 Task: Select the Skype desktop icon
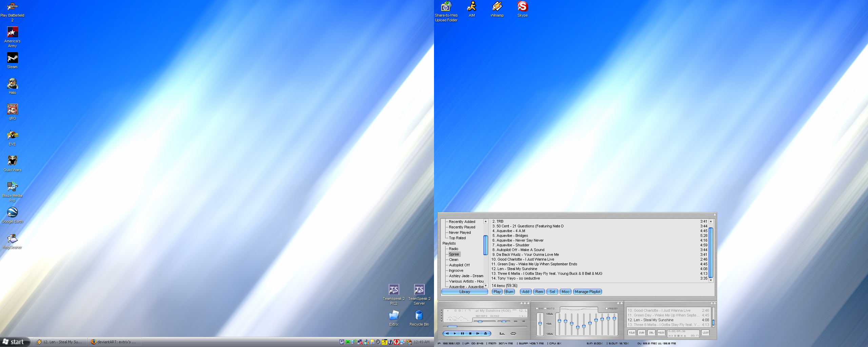tap(522, 9)
